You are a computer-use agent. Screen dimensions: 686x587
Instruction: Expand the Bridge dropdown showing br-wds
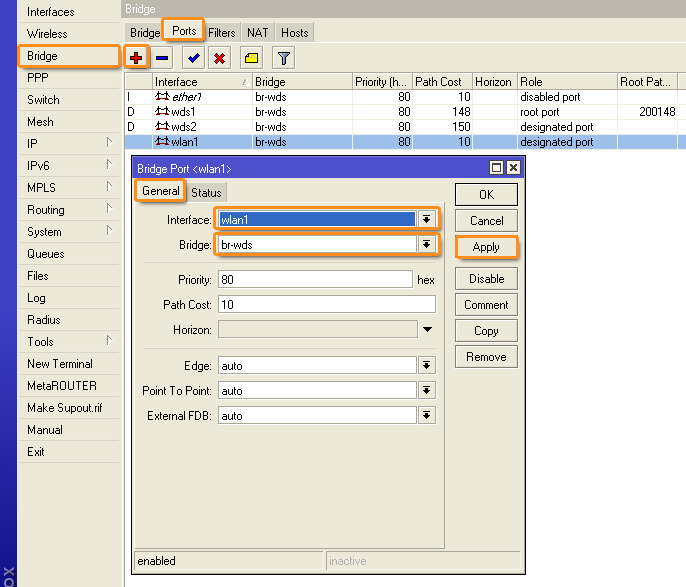tap(427, 244)
